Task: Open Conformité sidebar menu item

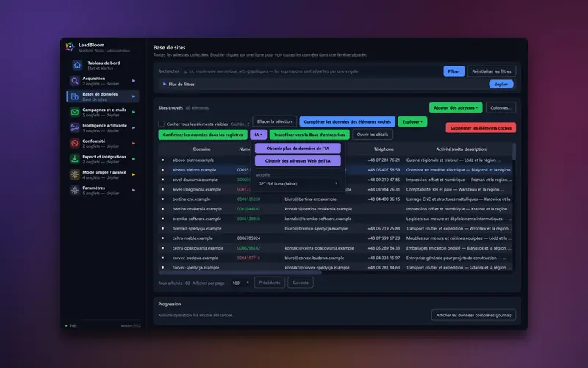Action: pyautogui.click(x=103, y=144)
